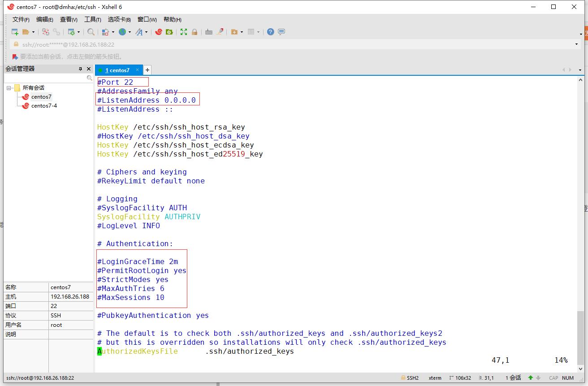
Task: Click the keyboard key mapping icon
Action: 209,32
